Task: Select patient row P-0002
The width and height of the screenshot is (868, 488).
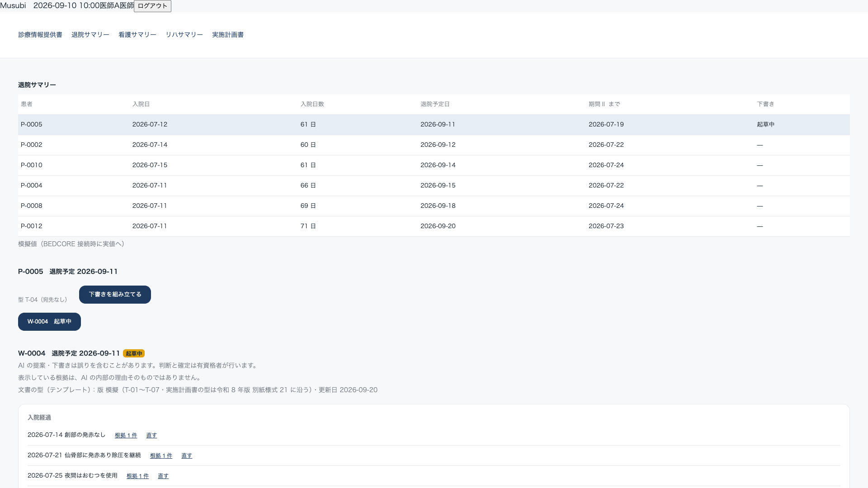Action: [x=434, y=145]
